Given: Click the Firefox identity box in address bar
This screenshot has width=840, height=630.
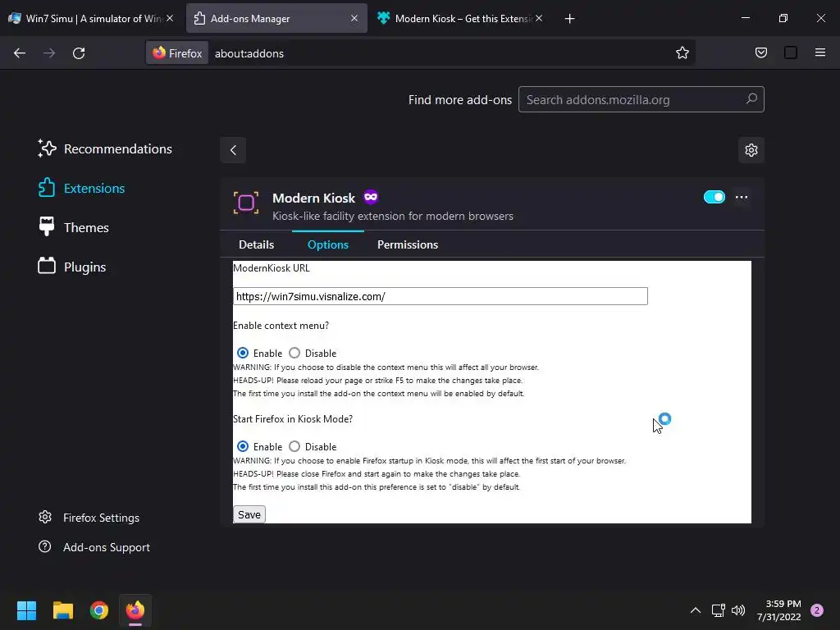Looking at the screenshot, I should [x=177, y=53].
